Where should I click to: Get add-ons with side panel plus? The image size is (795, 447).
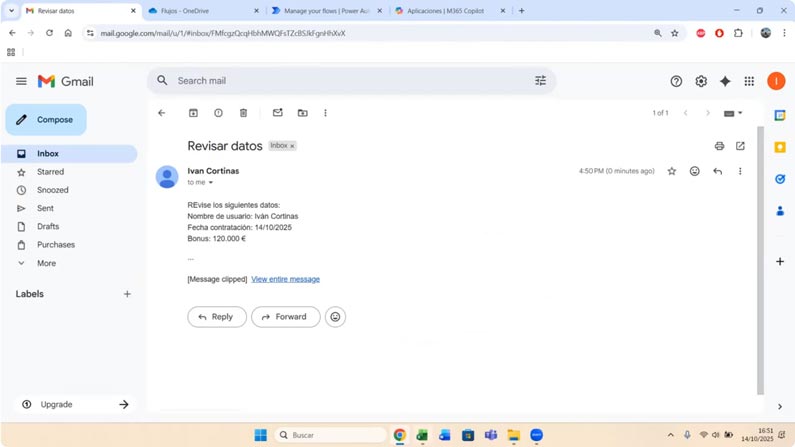coord(780,262)
